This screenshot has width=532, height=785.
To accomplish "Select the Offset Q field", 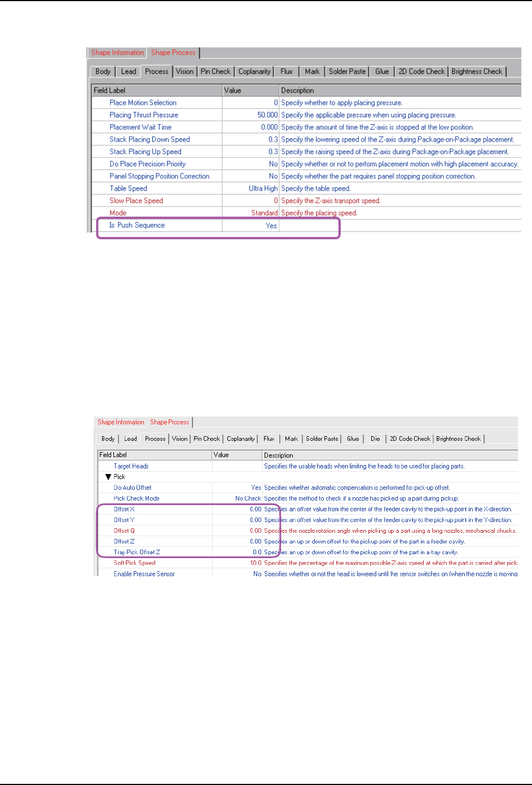I will (124, 530).
